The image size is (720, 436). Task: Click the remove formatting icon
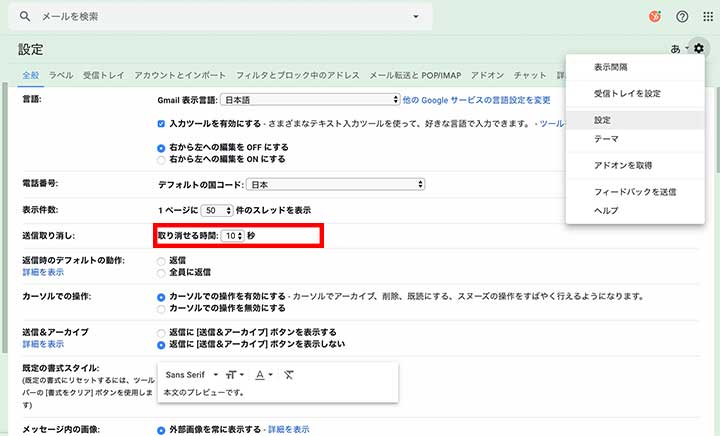(288, 375)
